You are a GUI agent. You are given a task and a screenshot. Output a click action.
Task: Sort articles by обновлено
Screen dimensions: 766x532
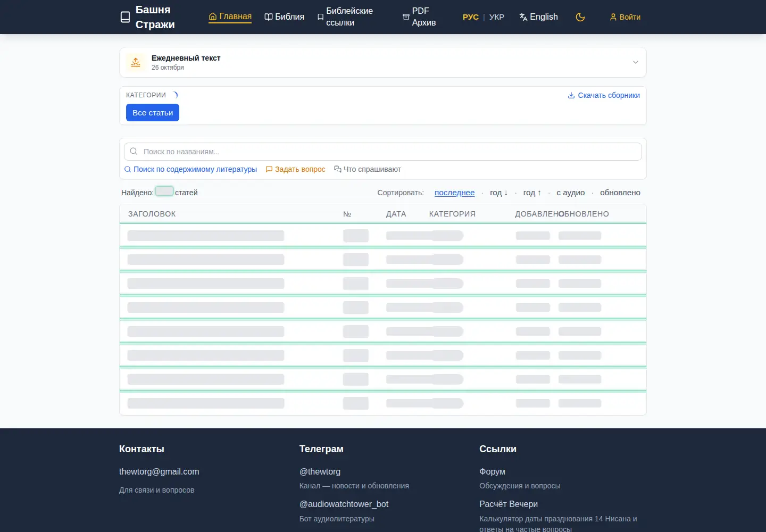coord(620,193)
